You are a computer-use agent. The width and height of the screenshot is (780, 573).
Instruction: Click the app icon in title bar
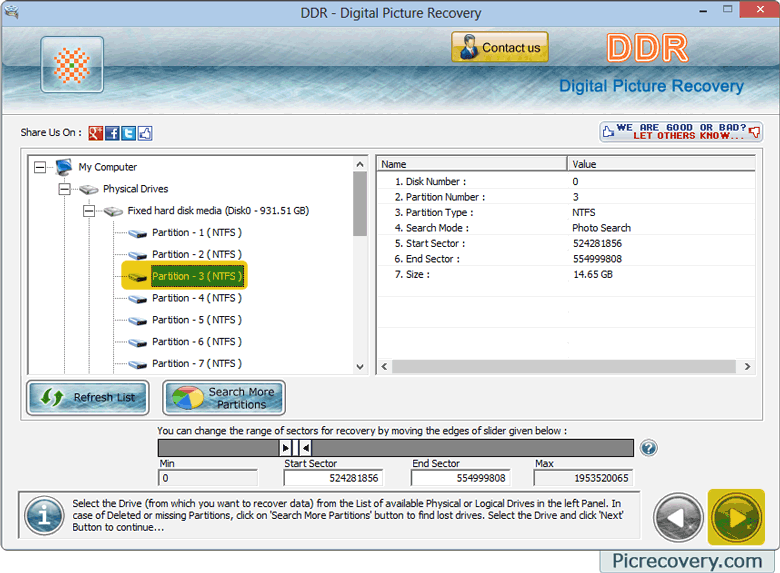(x=11, y=12)
